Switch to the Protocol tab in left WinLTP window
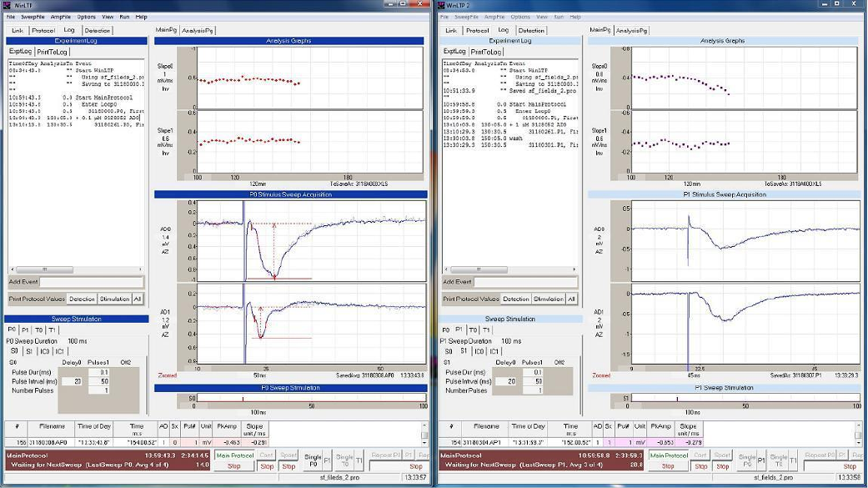The image size is (868, 488). (43, 30)
